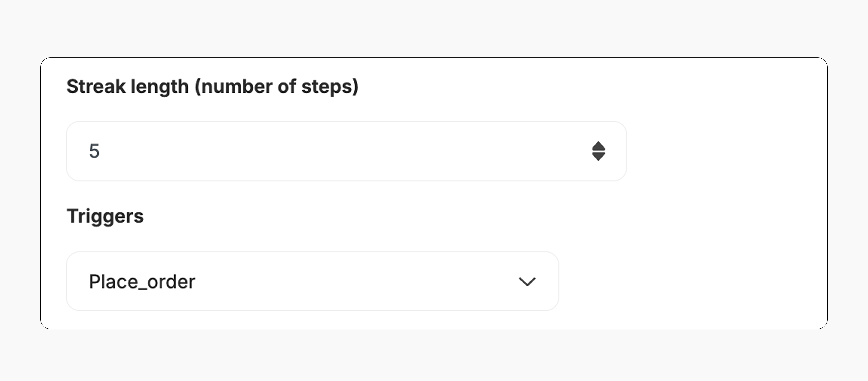Viewport: 868px width, 381px height.
Task: Click the Streak length (number of steps) label
Action: [212, 87]
